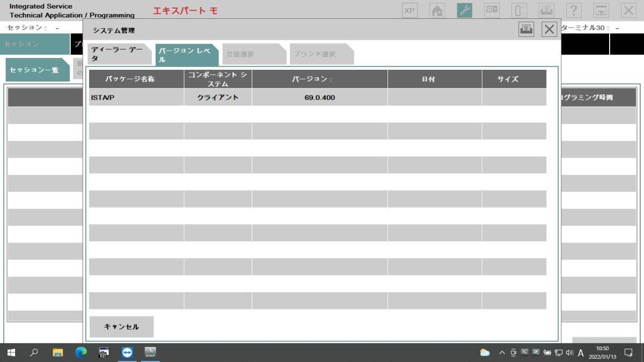644x362 pixels.
Task: Expand hidden tray icons with the chevron
Action: tap(501, 352)
